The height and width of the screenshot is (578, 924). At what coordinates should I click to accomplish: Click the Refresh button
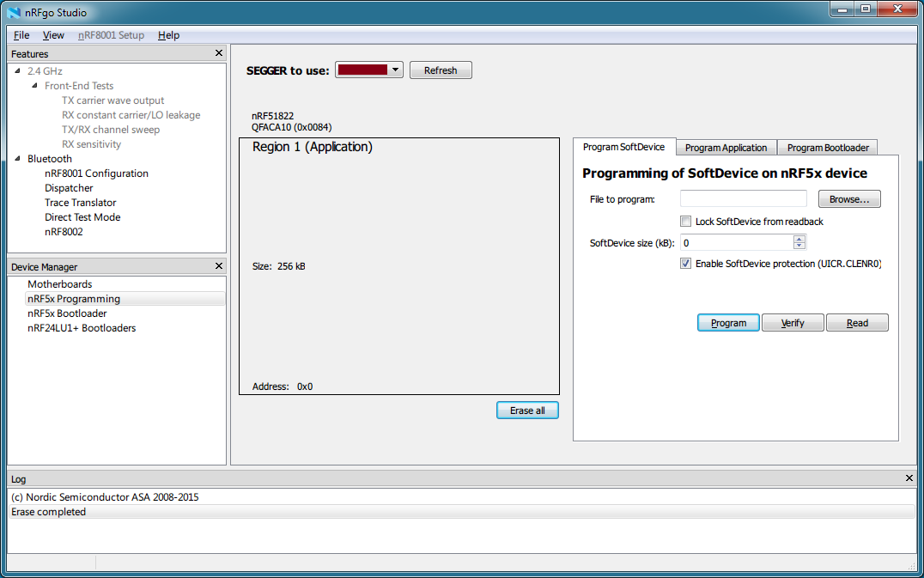[x=441, y=70]
